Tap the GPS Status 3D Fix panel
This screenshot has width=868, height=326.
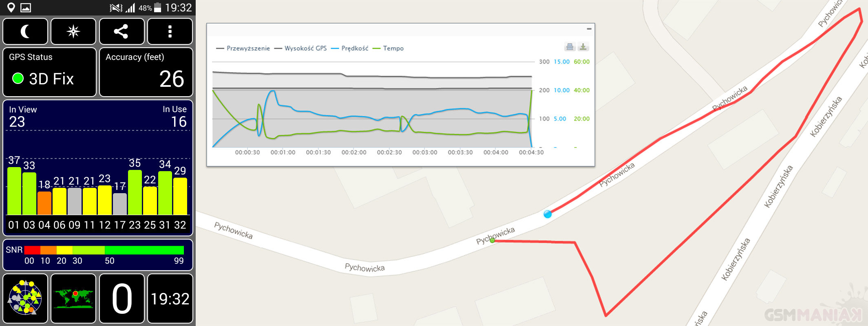point(49,72)
